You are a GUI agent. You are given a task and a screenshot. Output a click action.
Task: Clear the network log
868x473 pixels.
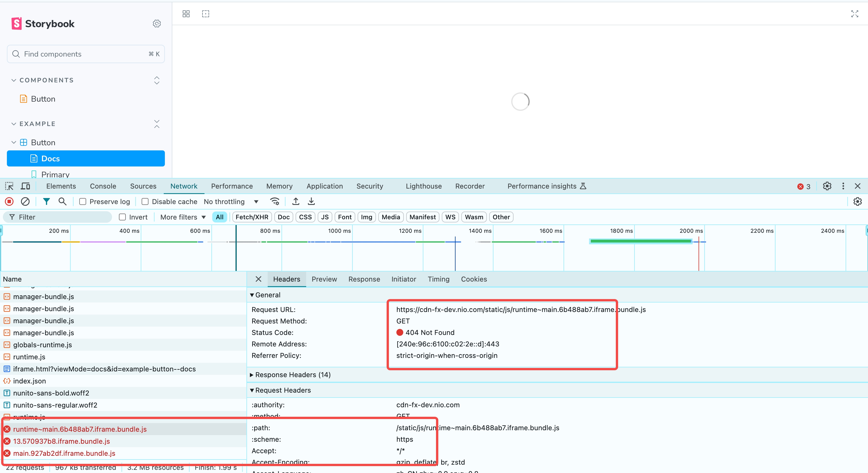[25, 201]
